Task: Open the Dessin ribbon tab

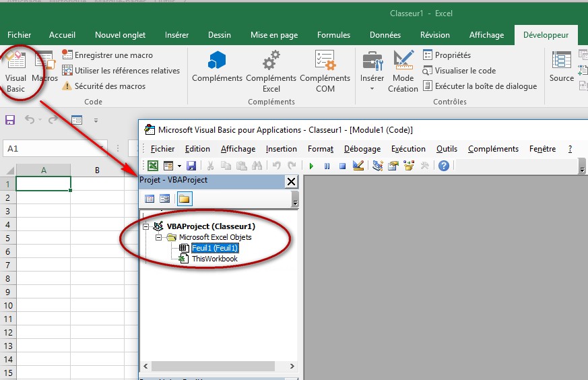Action: point(220,35)
